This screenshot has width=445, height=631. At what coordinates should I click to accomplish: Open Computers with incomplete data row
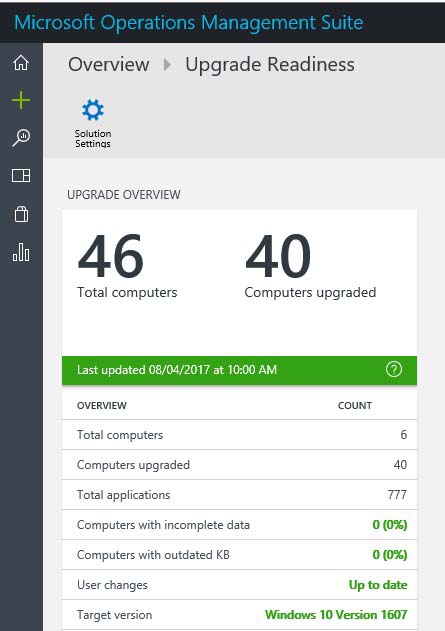coord(239,525)
